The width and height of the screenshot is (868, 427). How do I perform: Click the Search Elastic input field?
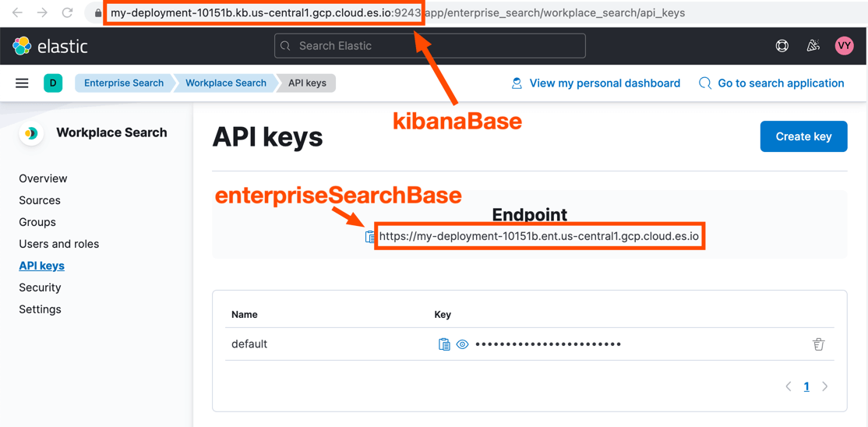click(x=430, y=46)
